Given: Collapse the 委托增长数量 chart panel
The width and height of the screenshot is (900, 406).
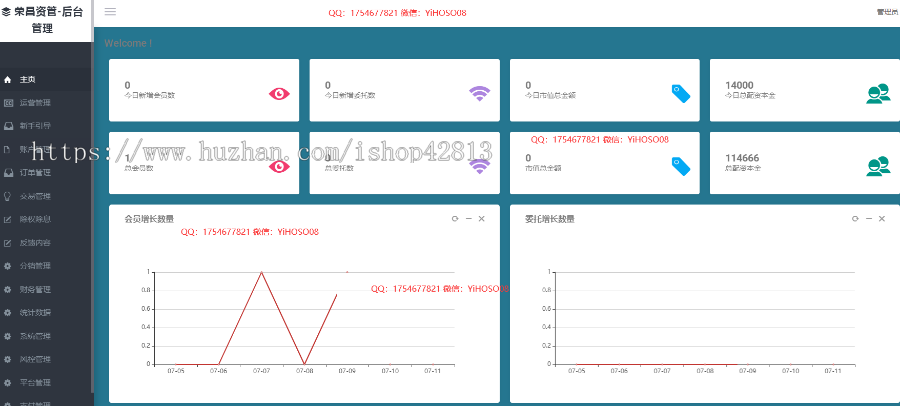Looking at the screenshot, I should (869, 219).
